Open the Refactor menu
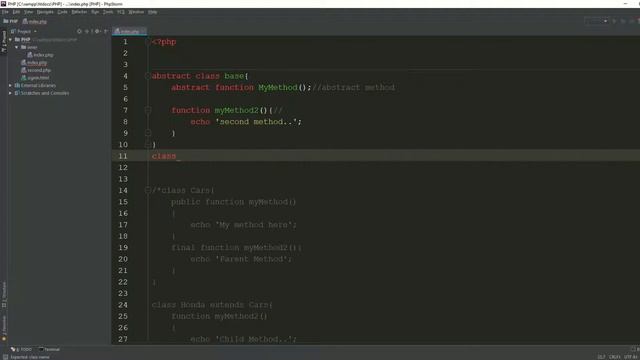The height and width of the screenshot is (360, 640). [79, 12]
